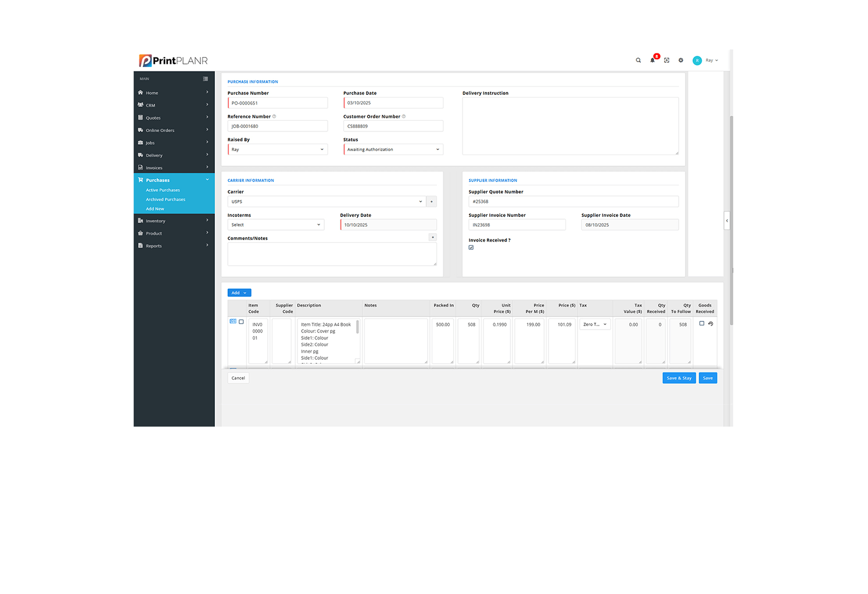The width and height of the screenshot is (868, 594).
Task: Open the Incoterms Select dropdown
Action: pos(276,224)
